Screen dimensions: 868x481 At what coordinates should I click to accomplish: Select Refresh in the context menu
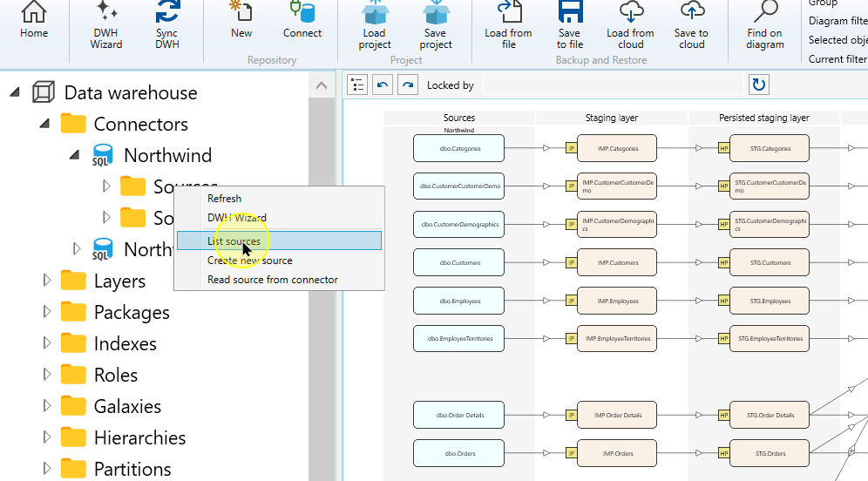pos(279,198)
